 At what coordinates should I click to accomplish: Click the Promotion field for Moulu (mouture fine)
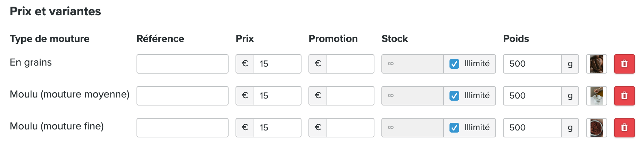click(x=350, y=128)
